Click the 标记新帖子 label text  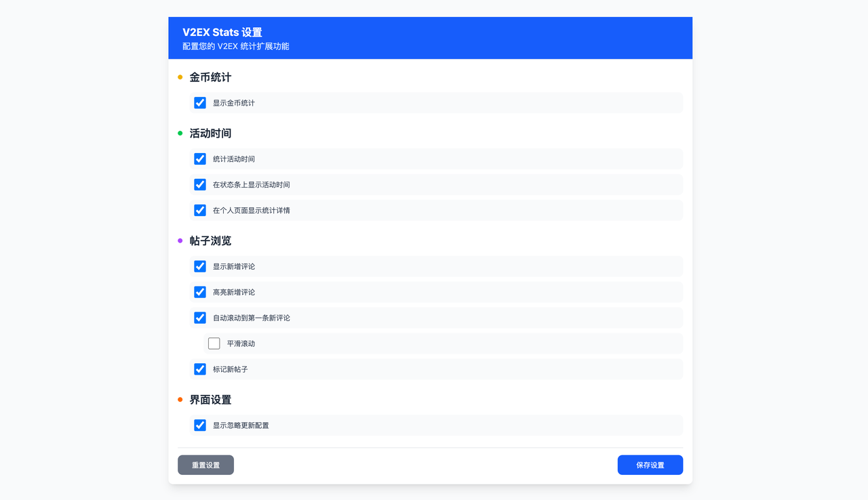[x=231, y=369]
